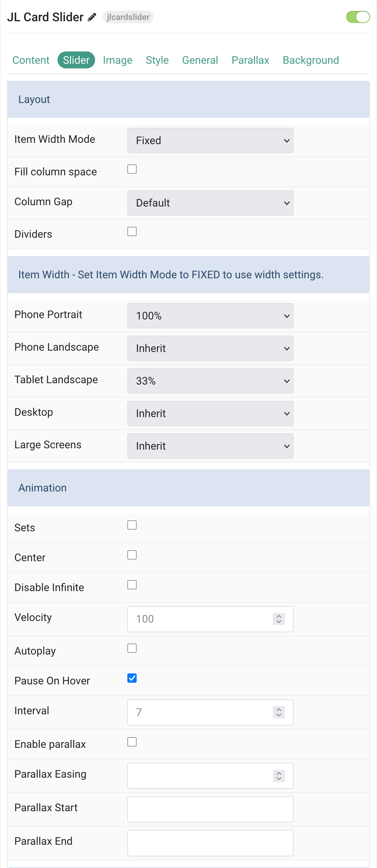
Task: Expand the Phone Portrait width dropdown
Action: pyautogui.click(x=210, y=315)
